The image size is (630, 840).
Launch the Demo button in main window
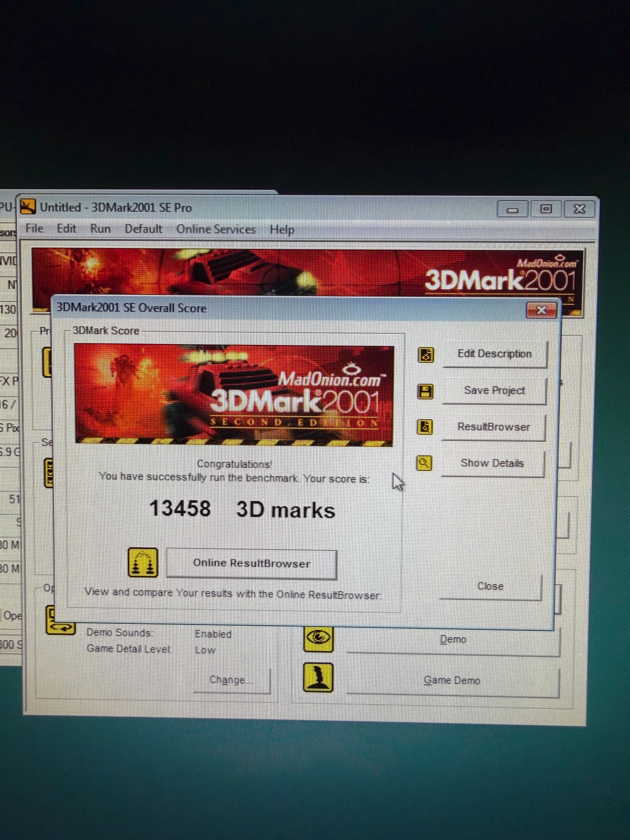[453, 640]
